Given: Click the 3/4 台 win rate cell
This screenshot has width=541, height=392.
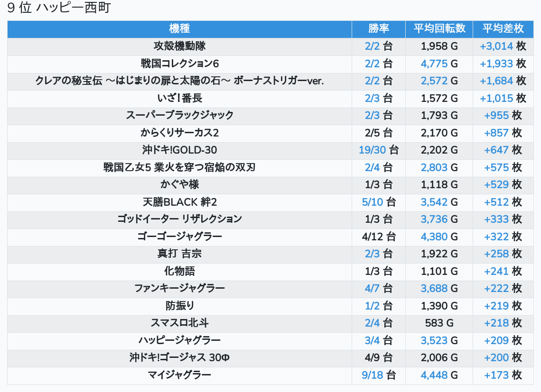Looking at the screenshot, I should coord(379,340).
